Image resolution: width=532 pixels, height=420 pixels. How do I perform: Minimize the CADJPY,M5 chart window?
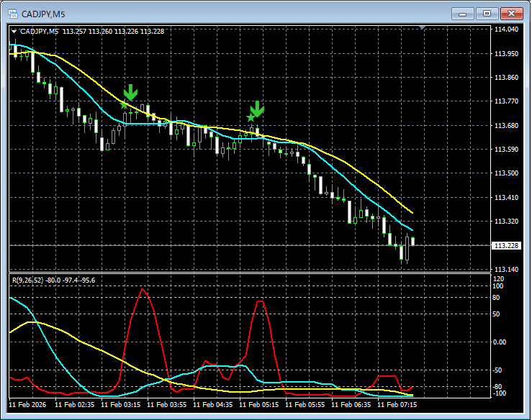coord(463,12)
